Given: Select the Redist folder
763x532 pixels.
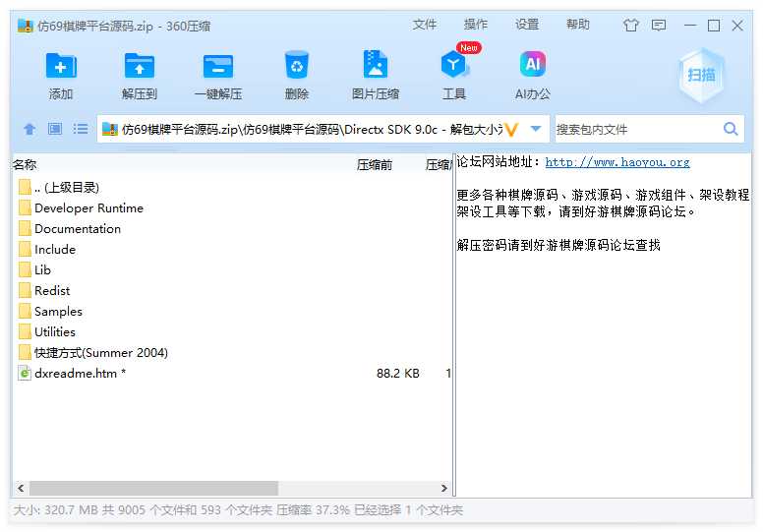Looking at the screenshot, I should tap(52, 290).
